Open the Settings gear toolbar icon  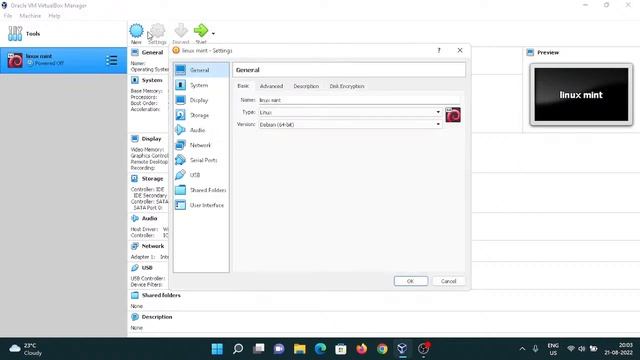coord(158,31)
